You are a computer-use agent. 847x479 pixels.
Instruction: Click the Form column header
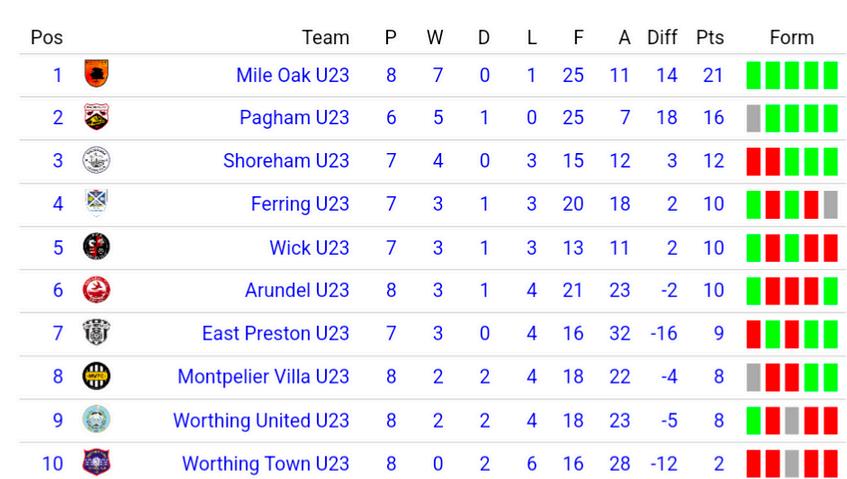tap(791, 37)
